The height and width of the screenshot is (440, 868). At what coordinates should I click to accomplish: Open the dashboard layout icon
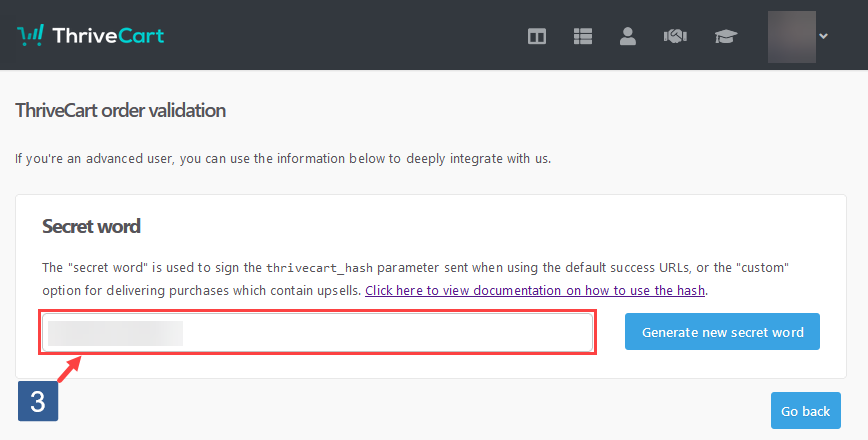536,37
